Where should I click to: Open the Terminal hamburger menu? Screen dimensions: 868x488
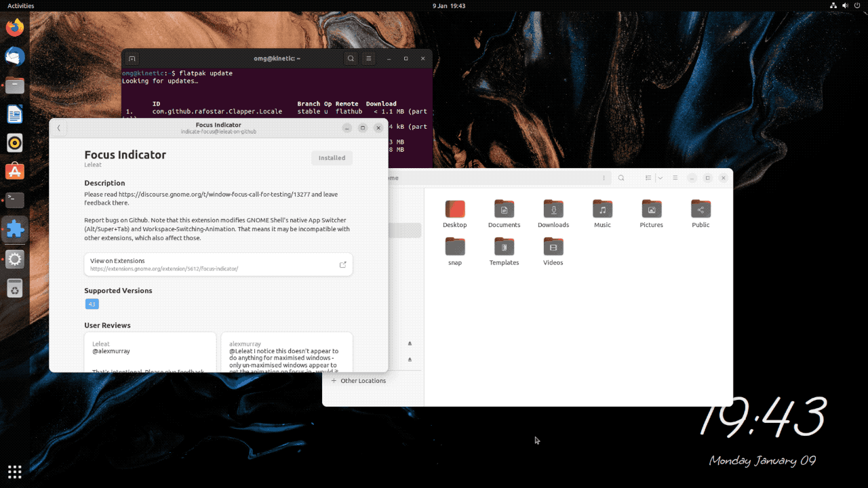tap(368, 58)
